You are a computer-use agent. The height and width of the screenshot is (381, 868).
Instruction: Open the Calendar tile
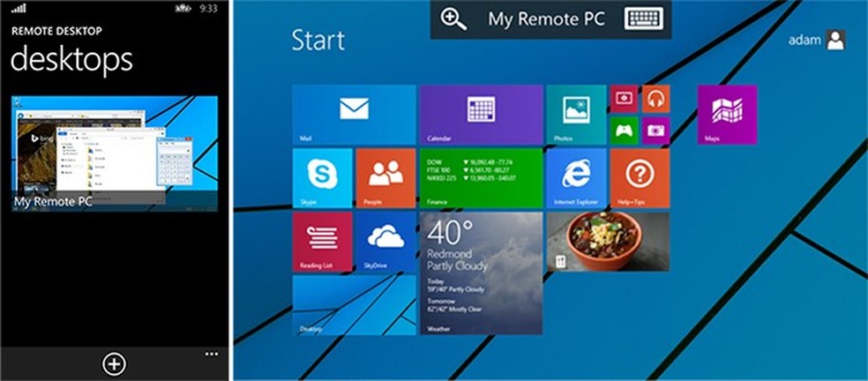tap(481, 115)
